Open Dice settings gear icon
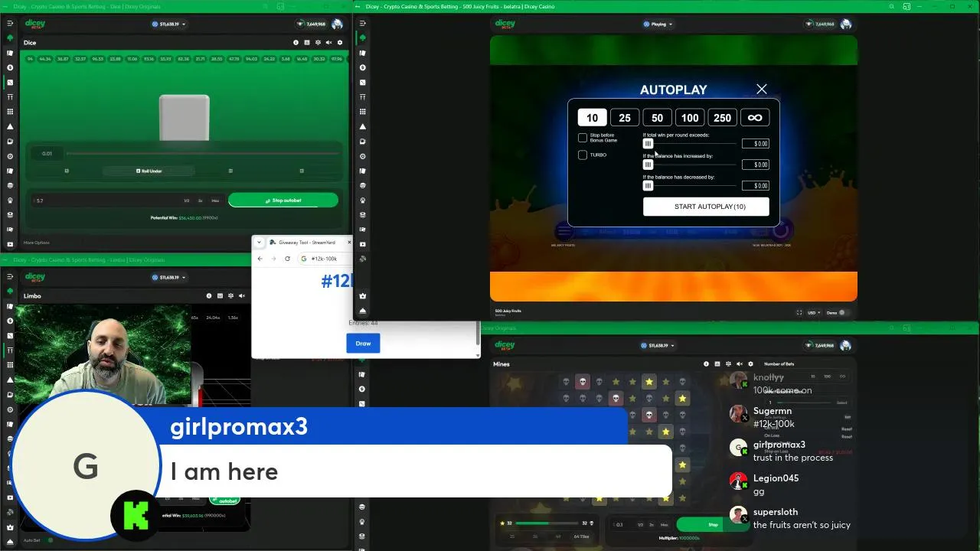Viewport: 980px width, 551px height. click(340, 43)
